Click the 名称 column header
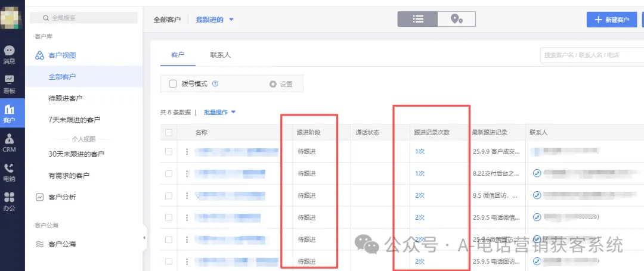The image size is (644, 271). coord(202,132)
